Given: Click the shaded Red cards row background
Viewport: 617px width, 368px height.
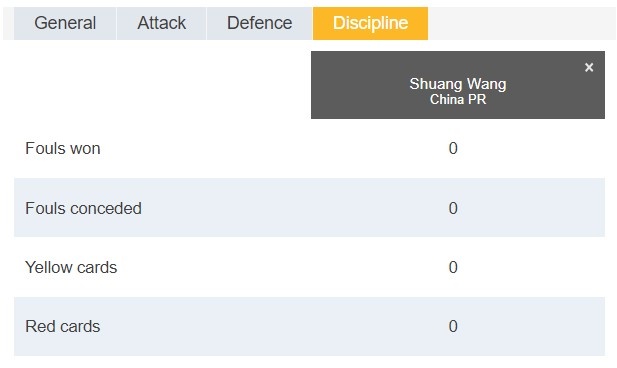Looking at the screenshot, I should tap(309, 326).
